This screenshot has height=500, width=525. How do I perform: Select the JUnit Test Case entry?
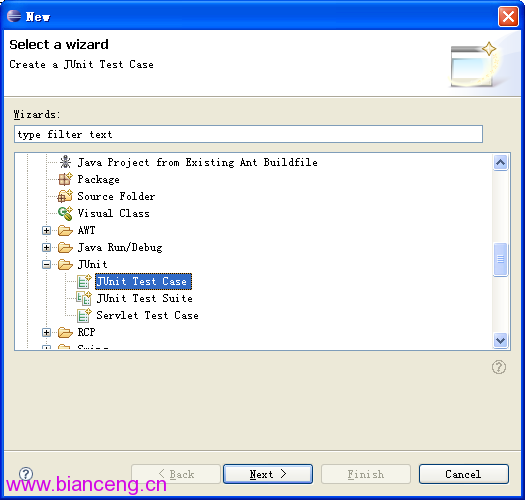[143, 281]
